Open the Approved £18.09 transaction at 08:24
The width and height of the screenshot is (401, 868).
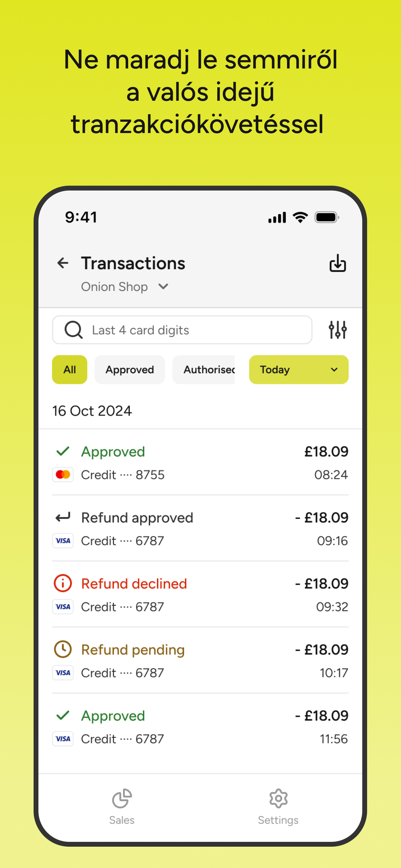(200, 462)
